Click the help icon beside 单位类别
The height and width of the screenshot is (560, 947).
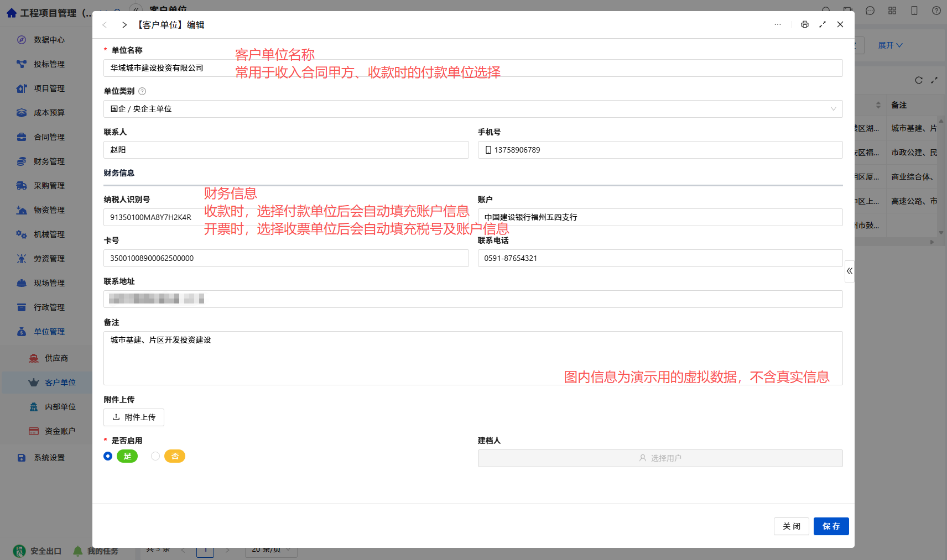tap(142, 91)
